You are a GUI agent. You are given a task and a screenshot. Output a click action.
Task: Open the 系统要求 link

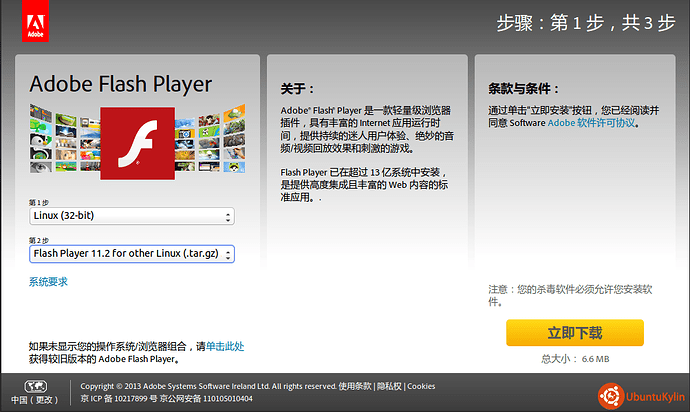(x=48, y=282)
